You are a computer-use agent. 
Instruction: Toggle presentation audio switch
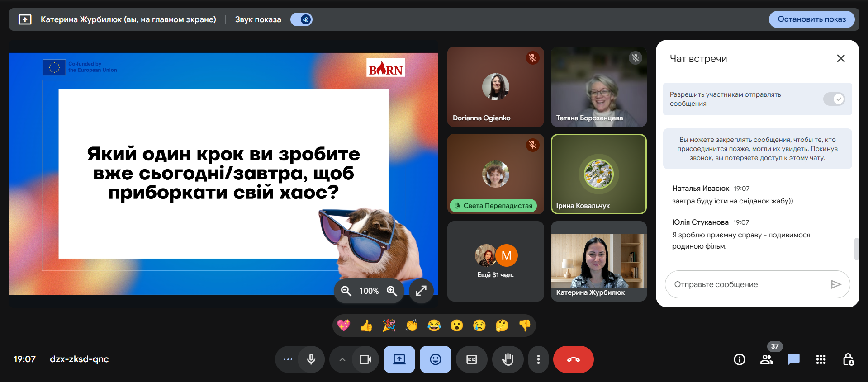[x=301, y=19]
